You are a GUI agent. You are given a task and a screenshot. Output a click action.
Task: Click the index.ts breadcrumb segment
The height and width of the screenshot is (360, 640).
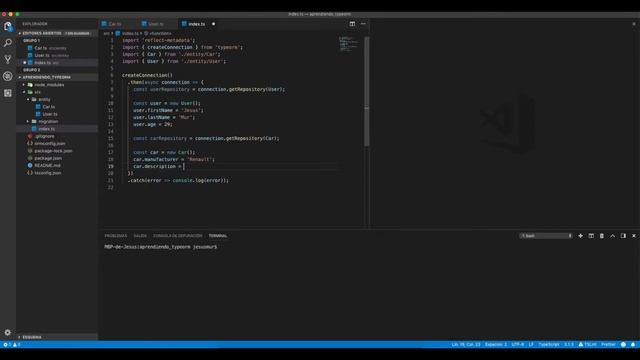tap(130, 33)
